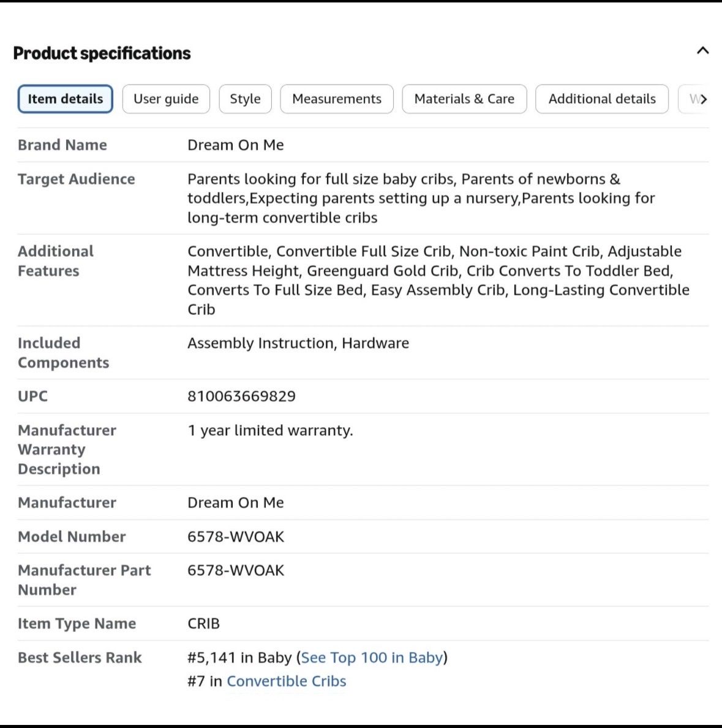The height and width of the screenshot is (728, 722).
Task: Follow the See Top 100 in Baby link
Action: (x=372, y=658)
